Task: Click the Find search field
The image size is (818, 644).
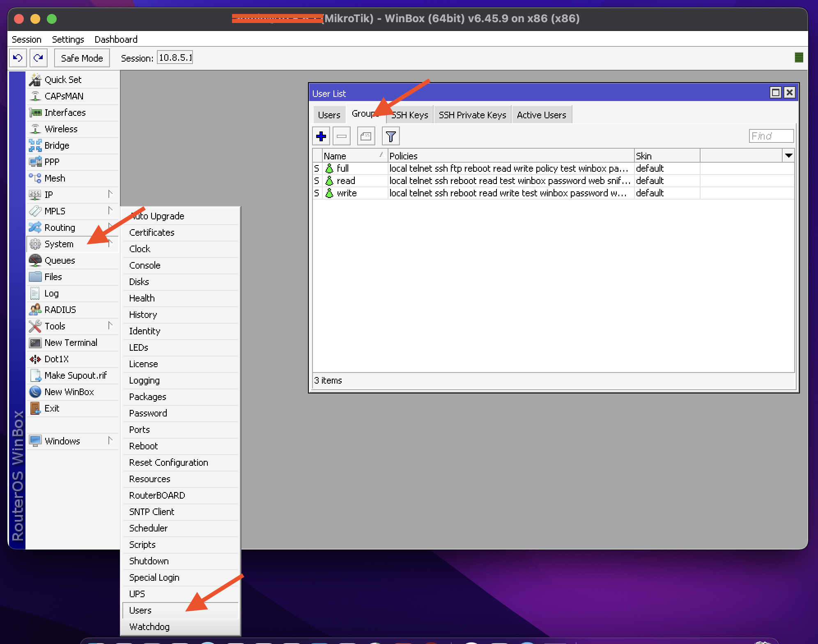Action: 771,136
